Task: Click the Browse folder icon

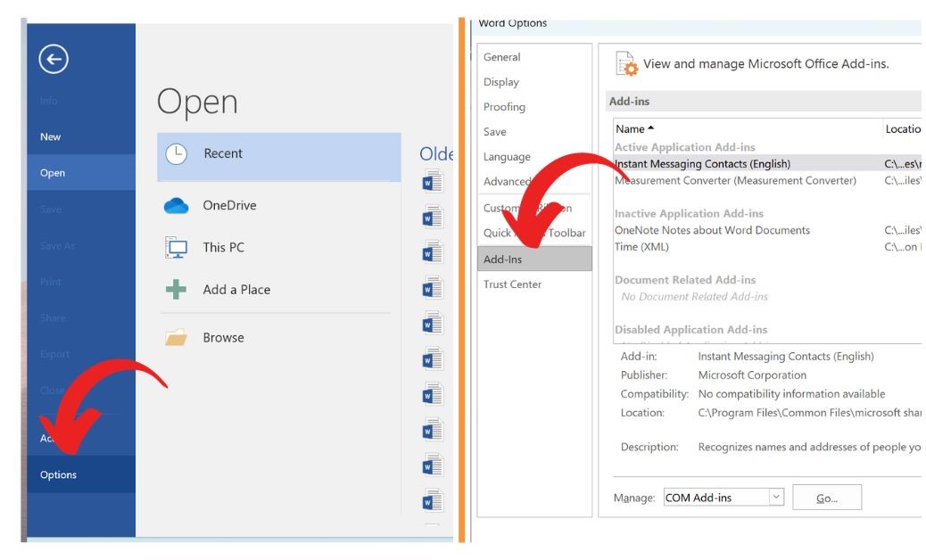Action: (176, 338)
